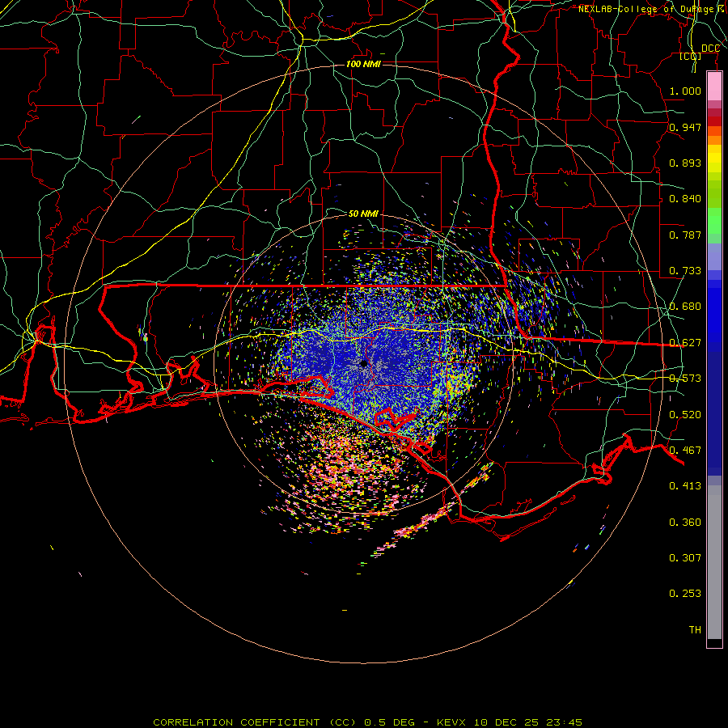This screenshot has height=728, width=728.
Task: Click the 'TH' threshold label on the scale
Action: 695,630
